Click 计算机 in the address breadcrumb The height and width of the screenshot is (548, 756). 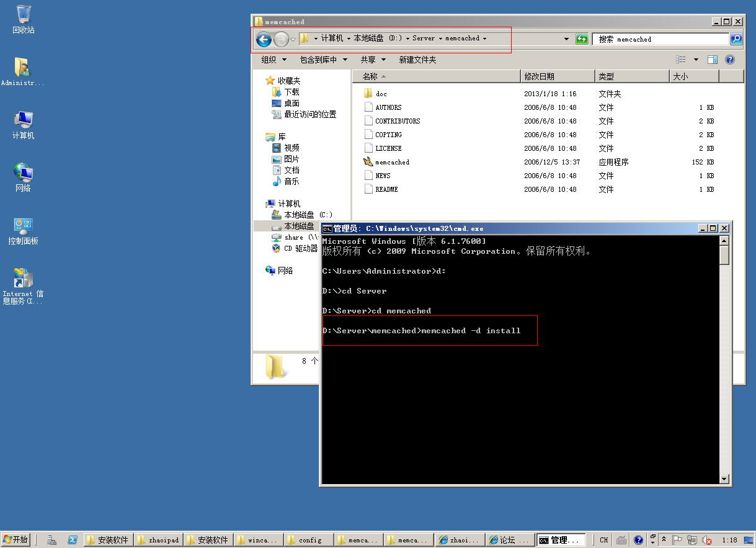(x=332, y=38)
